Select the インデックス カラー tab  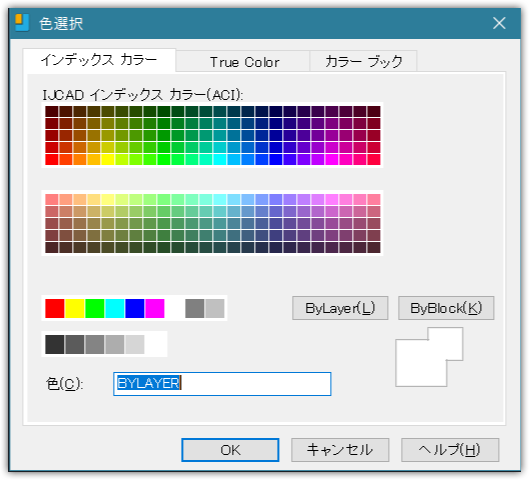click(x=99, y=60)
